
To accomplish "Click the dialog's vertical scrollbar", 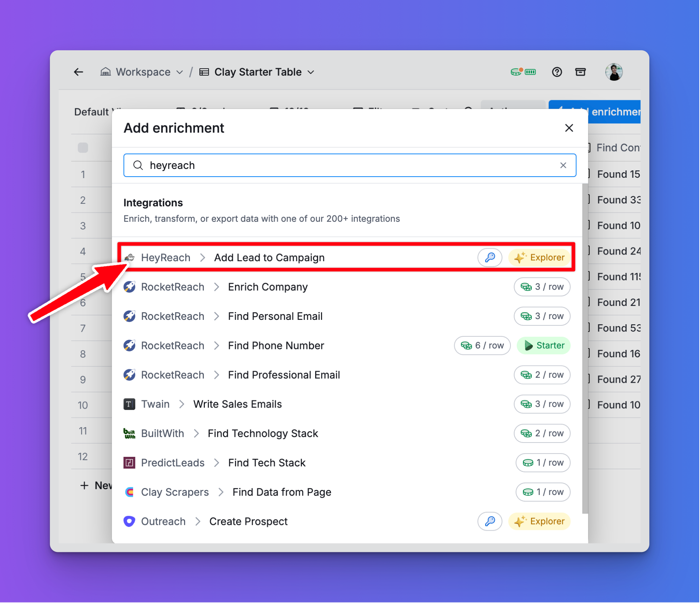I will point(585,349).
